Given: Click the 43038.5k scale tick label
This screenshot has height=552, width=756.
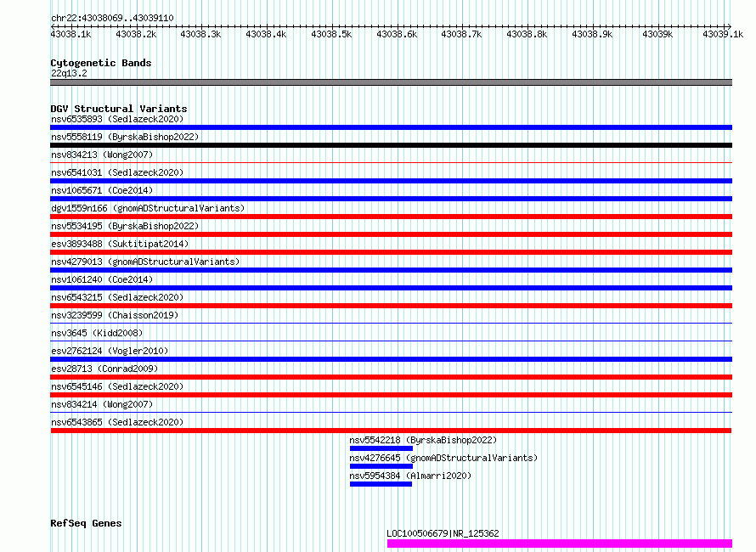Looking at the screenshot, I should click(x=332, y=34).
